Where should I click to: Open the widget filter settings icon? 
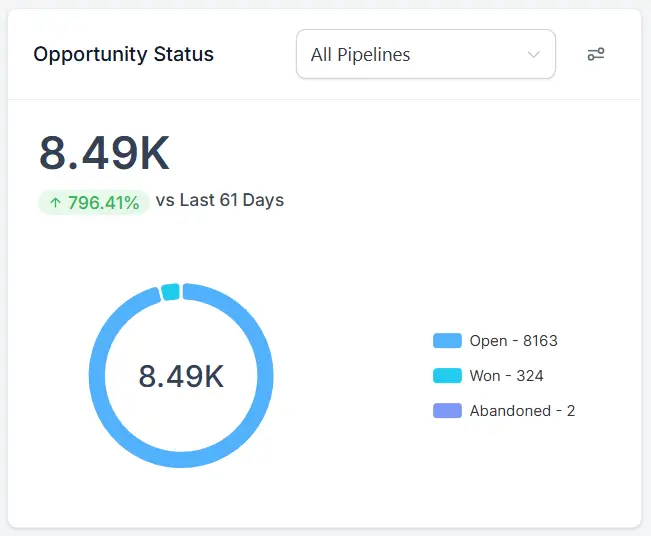[x=596, y=54]
